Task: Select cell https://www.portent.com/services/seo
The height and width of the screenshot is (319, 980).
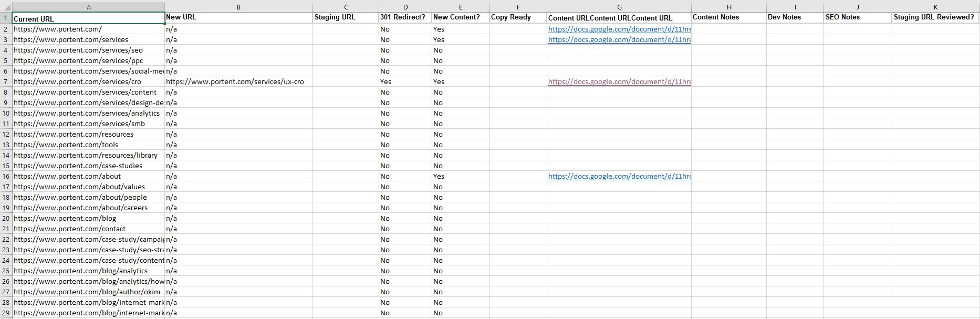Action: click(x=88, y=50)
